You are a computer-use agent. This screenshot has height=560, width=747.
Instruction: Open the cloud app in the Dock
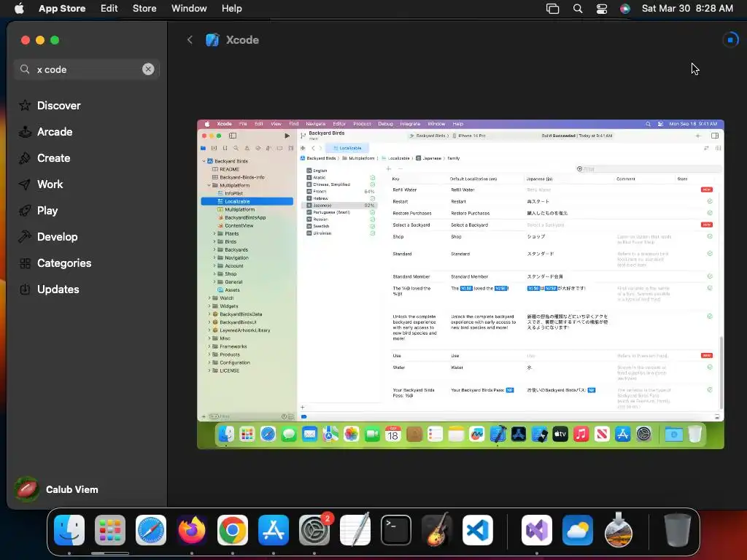pos(578,530)
